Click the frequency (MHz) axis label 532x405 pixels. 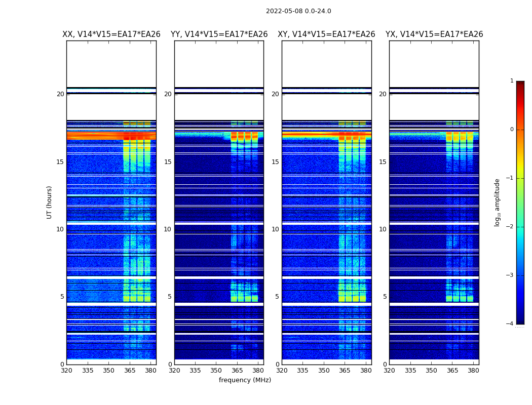click(245, 380)
